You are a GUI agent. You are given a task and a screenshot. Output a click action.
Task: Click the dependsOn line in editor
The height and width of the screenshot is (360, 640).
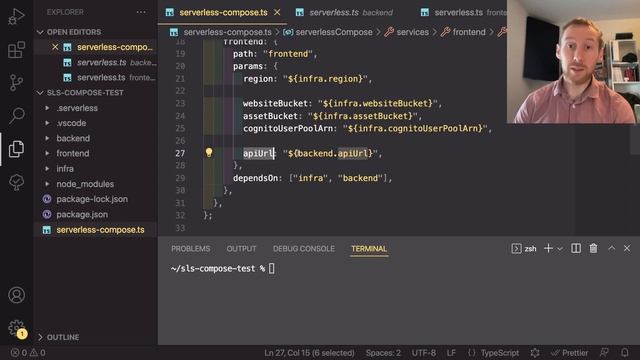pyautogui.click(x=312, y=178)
